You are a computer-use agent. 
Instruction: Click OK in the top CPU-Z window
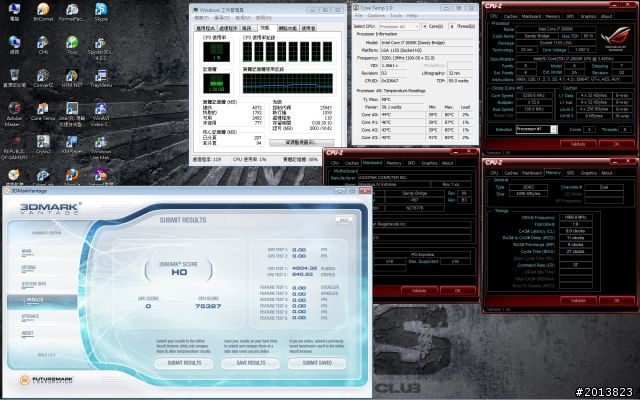(616, 144)
